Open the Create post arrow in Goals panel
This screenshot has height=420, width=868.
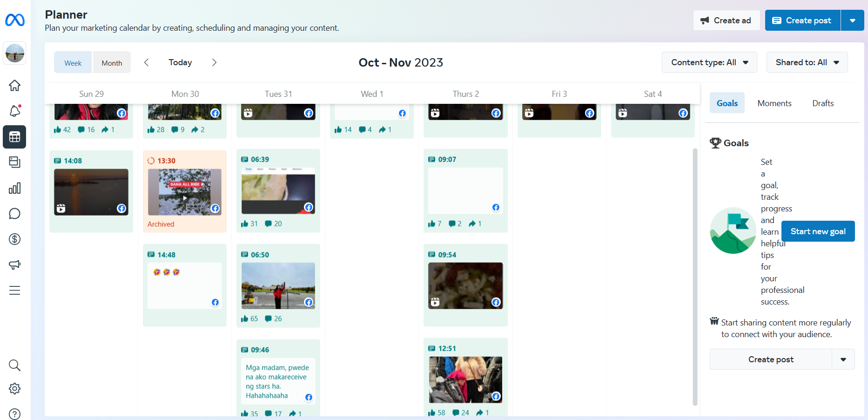click(843, 359)
